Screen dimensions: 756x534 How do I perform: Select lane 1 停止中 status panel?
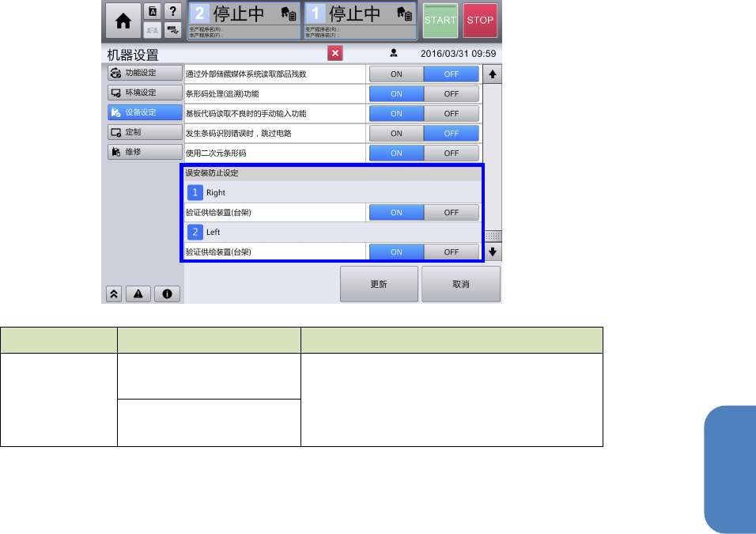[361, 21]
